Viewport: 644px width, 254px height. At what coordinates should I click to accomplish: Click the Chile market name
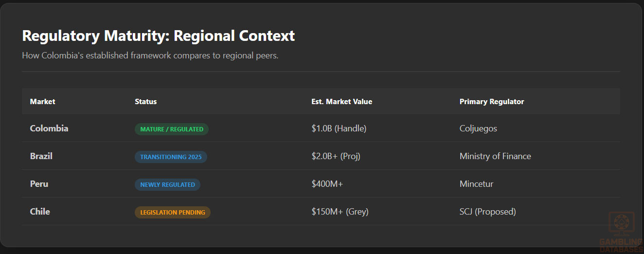point(40,212)
